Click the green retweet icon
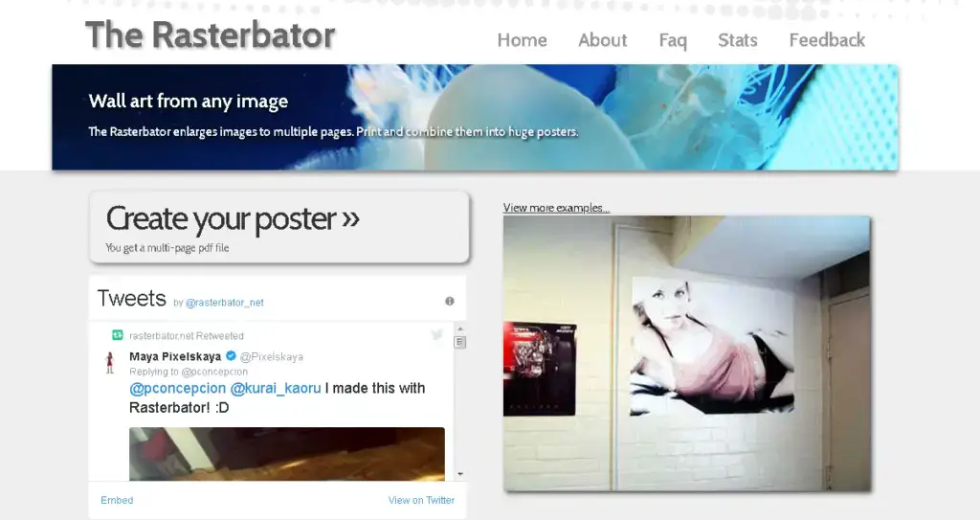Screen dimensions: 980x520 tap(118, 335)
